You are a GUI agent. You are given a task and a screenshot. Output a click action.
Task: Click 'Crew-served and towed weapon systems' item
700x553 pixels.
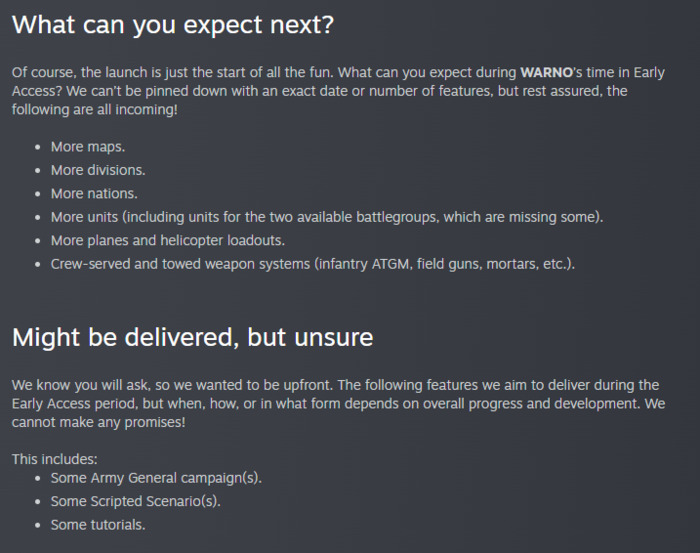click(x=313, y=264)
